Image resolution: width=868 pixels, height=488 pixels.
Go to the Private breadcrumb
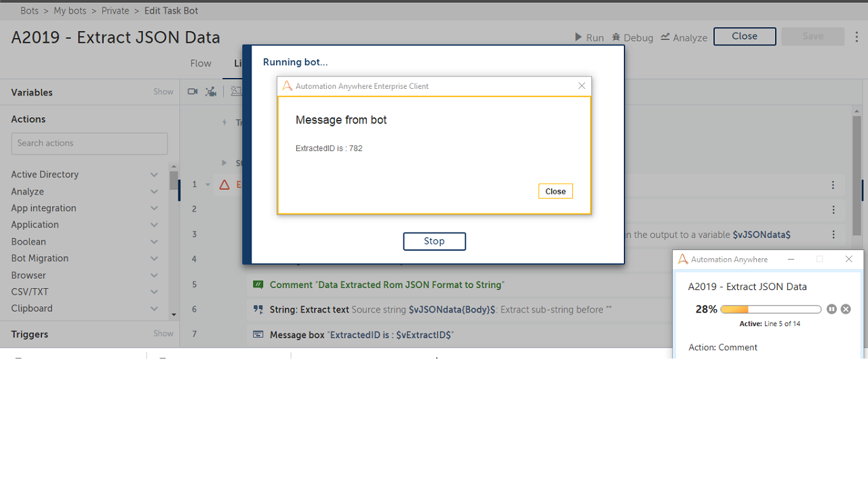point(115,11)
